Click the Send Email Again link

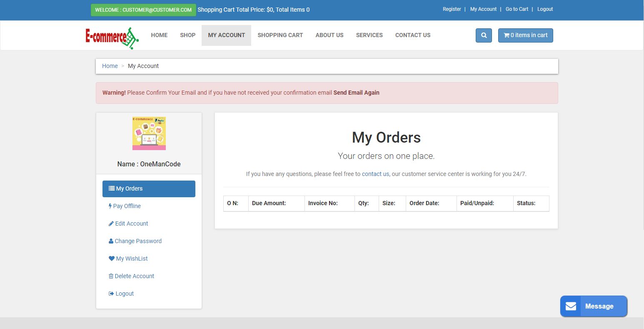coord(356,93)
